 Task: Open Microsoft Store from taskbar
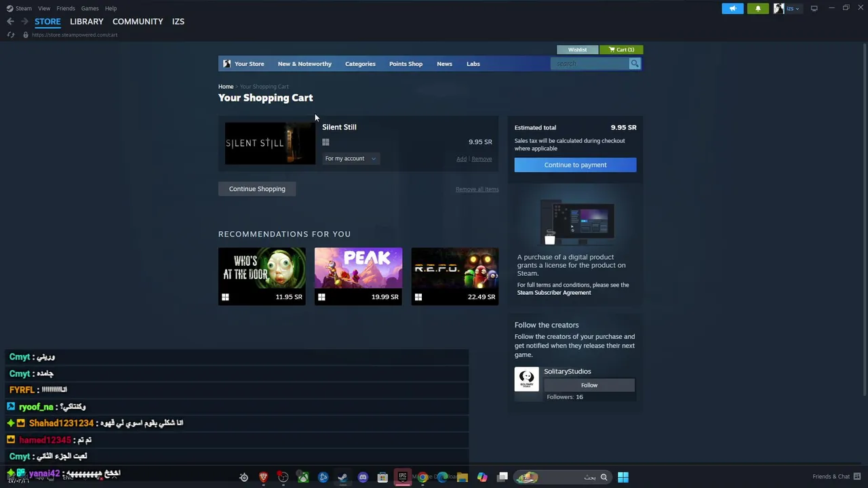382,477
